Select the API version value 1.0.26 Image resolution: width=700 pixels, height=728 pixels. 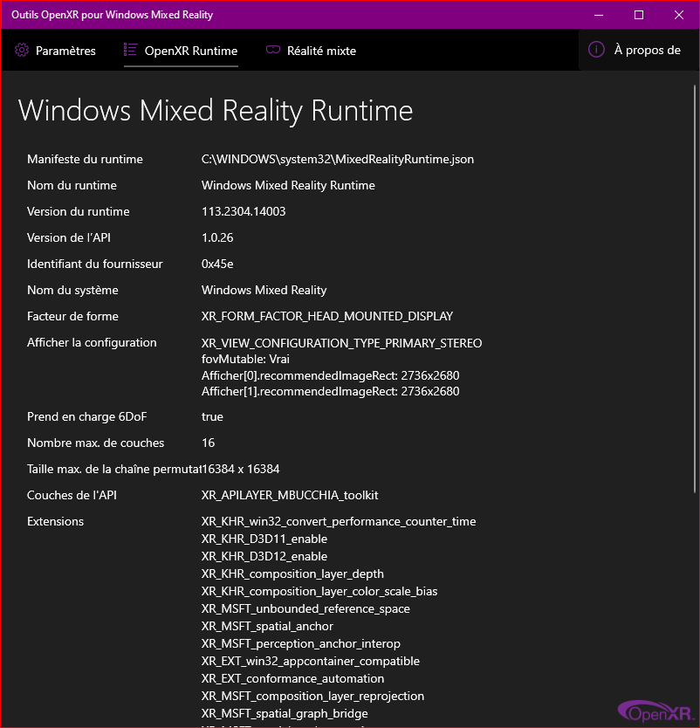(x=217, y=237)
